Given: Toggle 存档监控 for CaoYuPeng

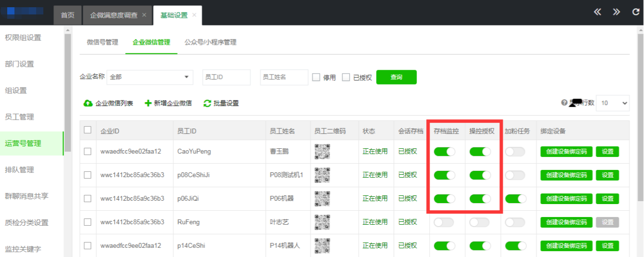Looking at the screenshot, I should point(444,152).
